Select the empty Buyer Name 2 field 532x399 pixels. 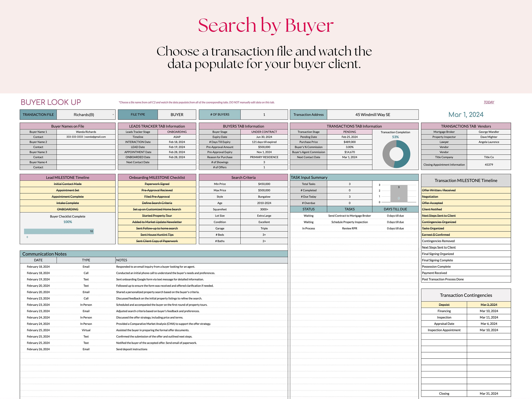click(86, 142)
